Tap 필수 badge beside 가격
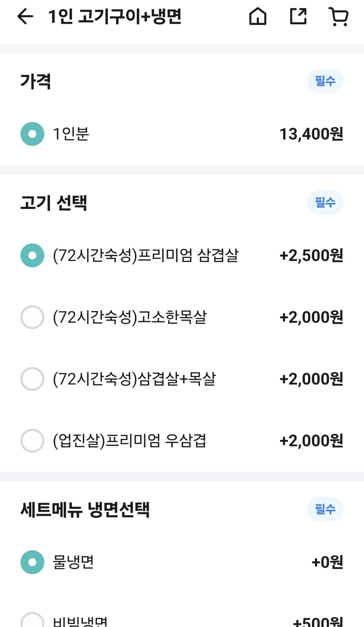Image resolution: width=364 pixels, height=627 pixels. pyautogui.click(x=325, y=81)
